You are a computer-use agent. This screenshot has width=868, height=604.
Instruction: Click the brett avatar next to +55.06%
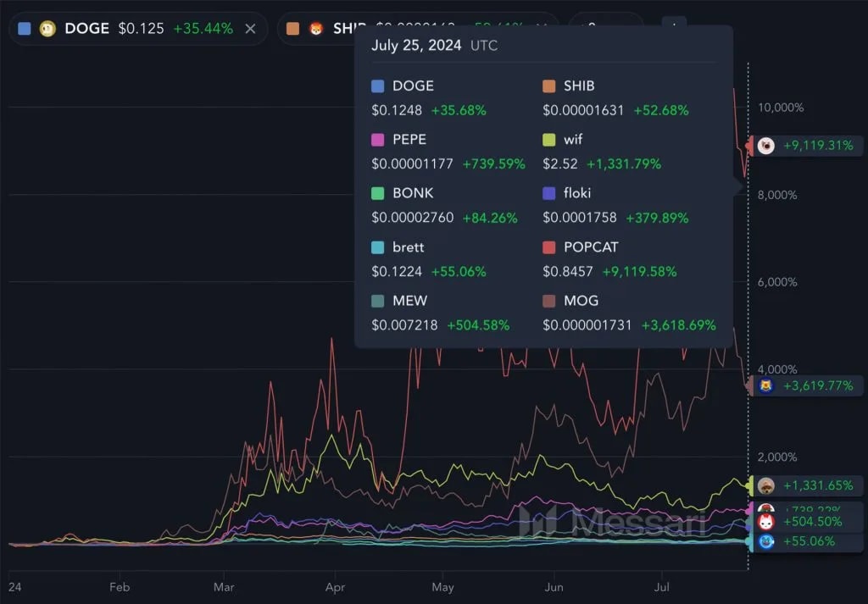(x=765, y=540)
